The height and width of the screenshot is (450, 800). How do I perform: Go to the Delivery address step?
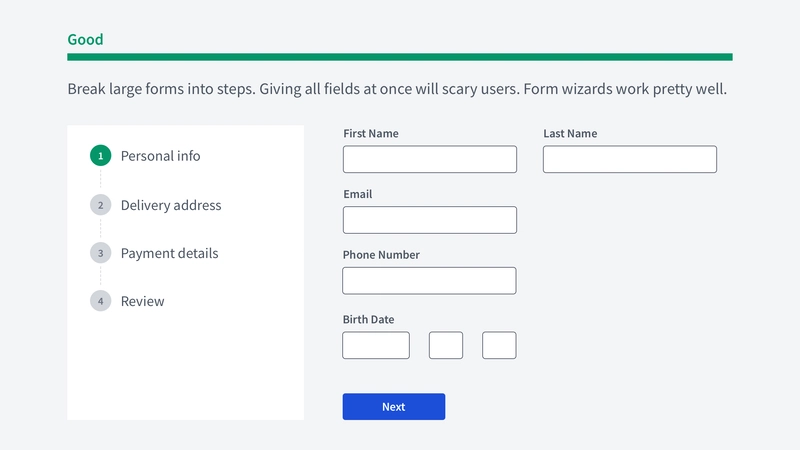171,205
